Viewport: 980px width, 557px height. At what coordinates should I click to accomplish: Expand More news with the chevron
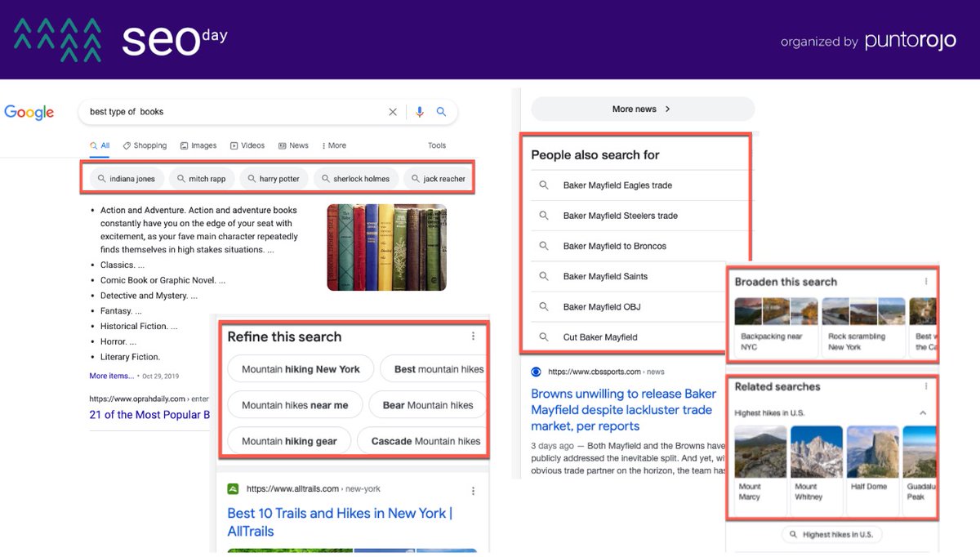pyautogui.click(x=667, y=109)
